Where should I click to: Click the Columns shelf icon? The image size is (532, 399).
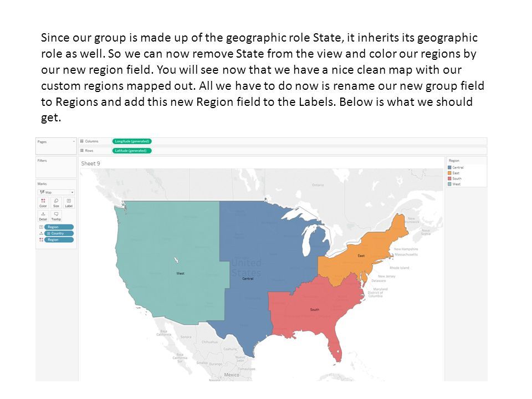pos(82,141)
